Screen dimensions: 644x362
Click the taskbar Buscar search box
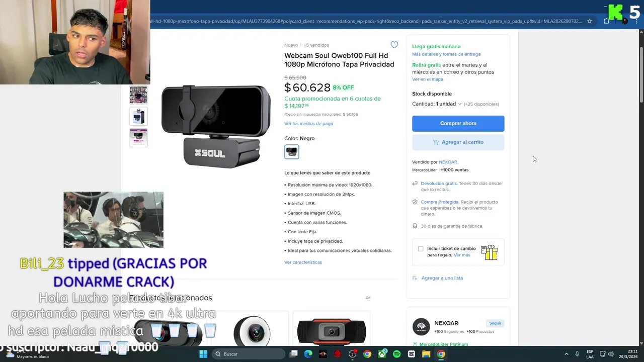[248, 354]
